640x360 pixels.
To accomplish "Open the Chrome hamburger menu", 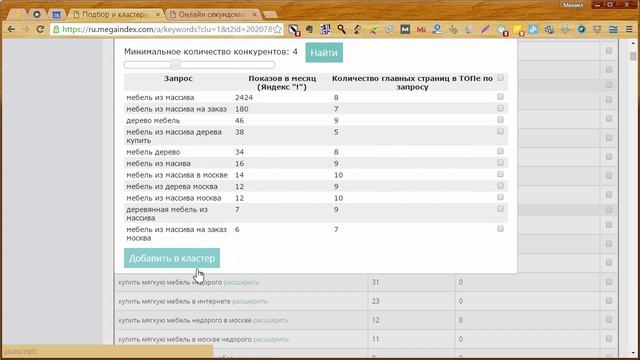I will 629,29.
